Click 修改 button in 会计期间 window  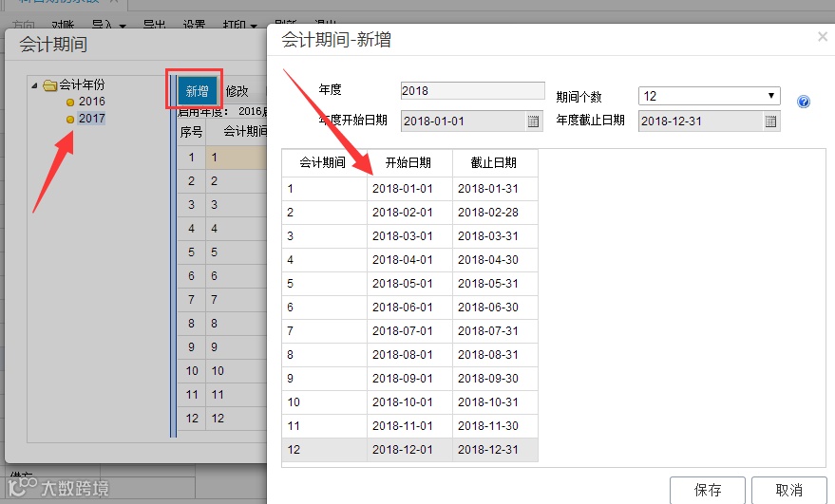click(237, 91)
